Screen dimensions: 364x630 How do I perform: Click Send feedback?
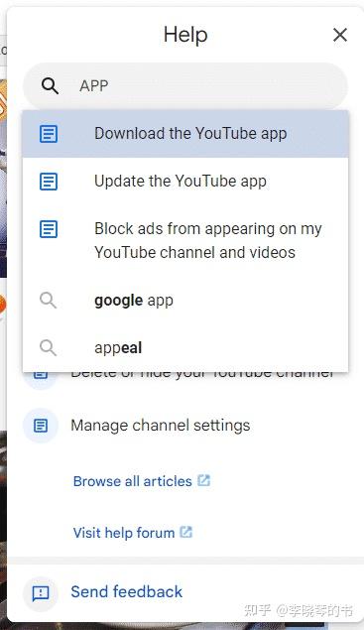127,592
